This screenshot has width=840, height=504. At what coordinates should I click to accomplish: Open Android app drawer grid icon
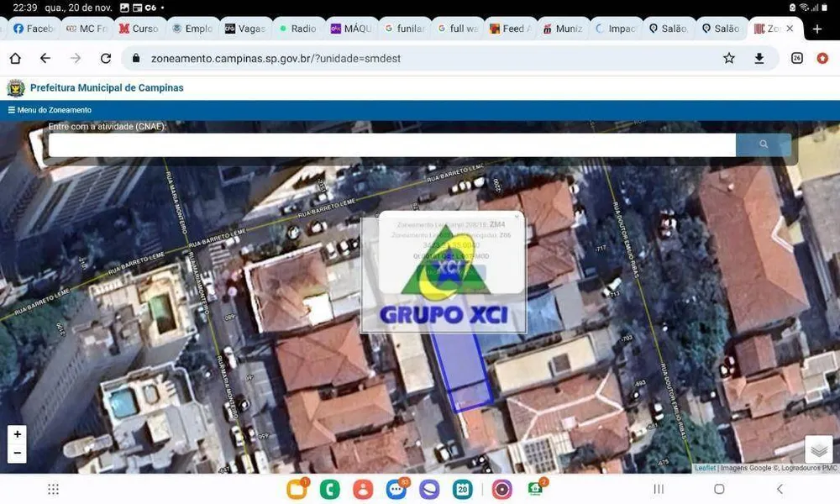[53, 489]
